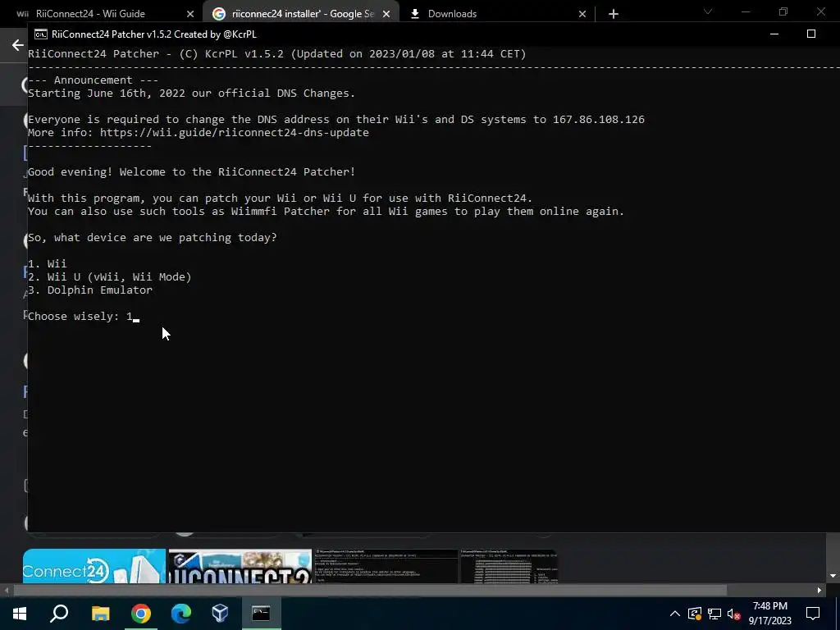Click the '--- Announcement ---' heading
Viewport: 840px width, 630px height.
94,80
